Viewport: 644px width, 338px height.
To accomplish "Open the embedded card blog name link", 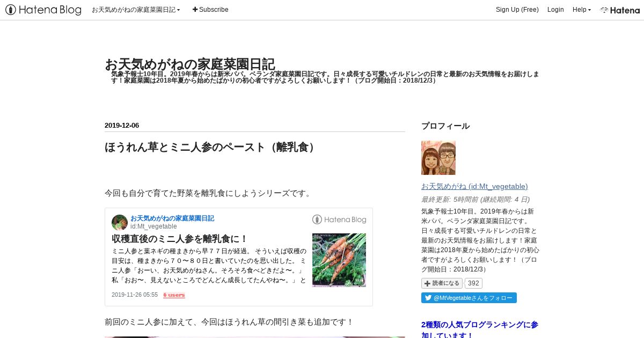I will tap(172, 218).
